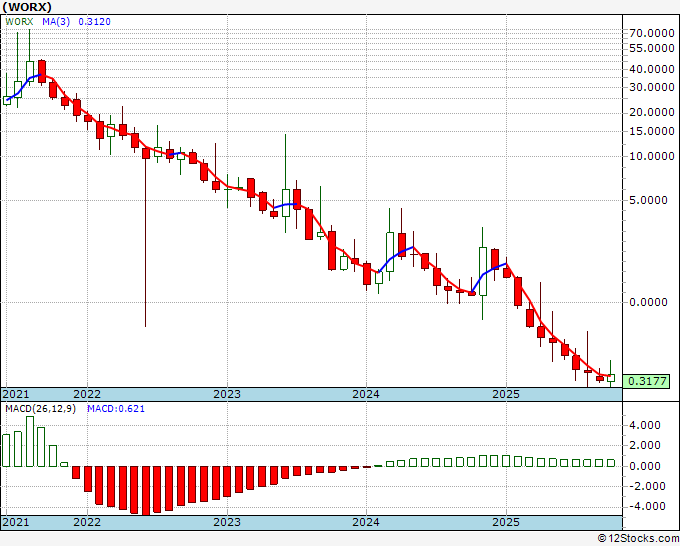
Task: Click the 20.0000 price axis label
Action: tap(652, 113)
